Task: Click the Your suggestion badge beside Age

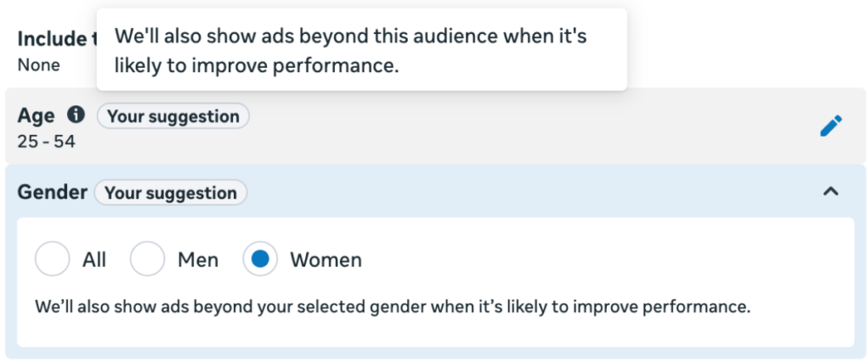Action: [173, 116]
